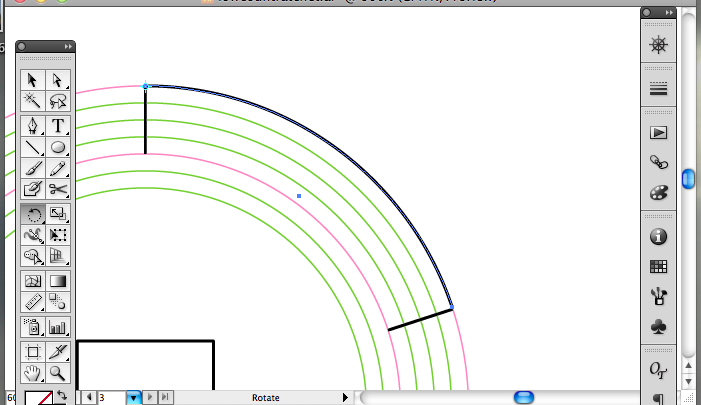Open the Info panel icon
Screen dimensions: 701x405
point(659,236)
